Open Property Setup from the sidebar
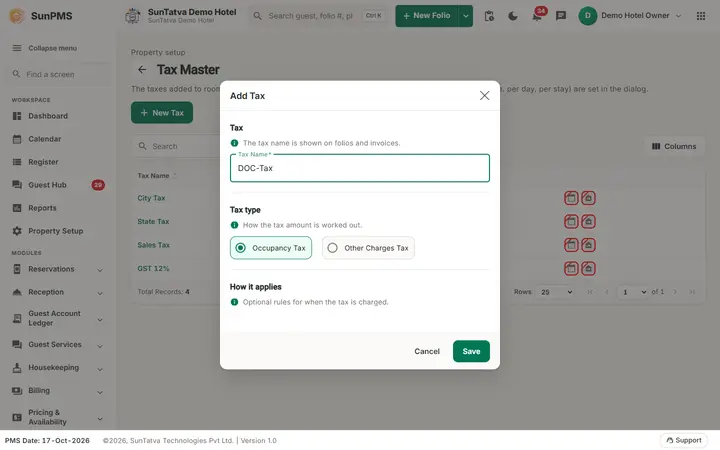This screenshot has height=450, width=720. click(x=57, y=231)
